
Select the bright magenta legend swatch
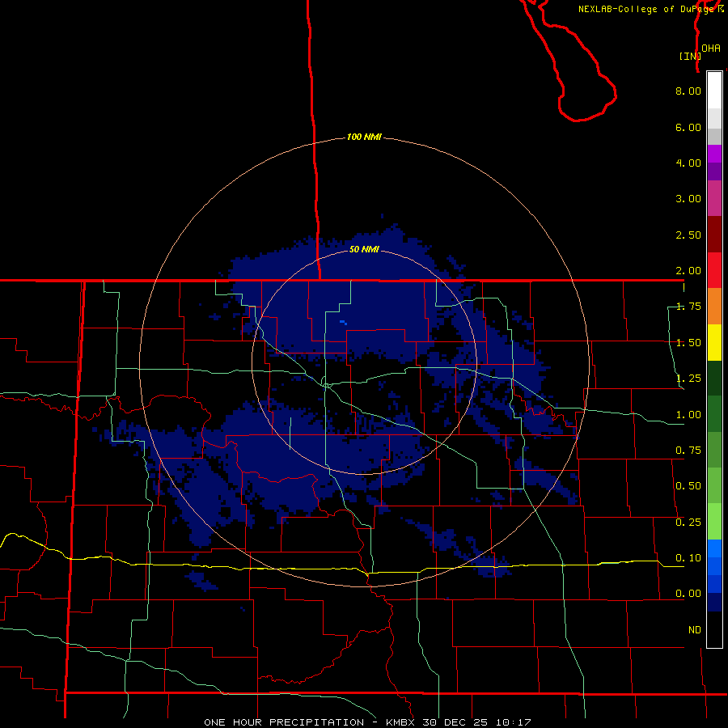[x=714, y=154]
